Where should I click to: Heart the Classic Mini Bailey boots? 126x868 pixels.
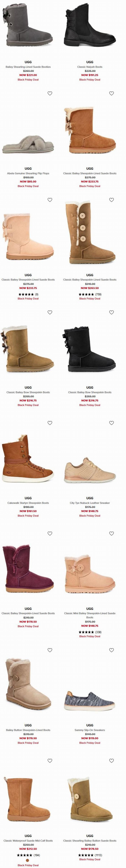tap(112, 533)
